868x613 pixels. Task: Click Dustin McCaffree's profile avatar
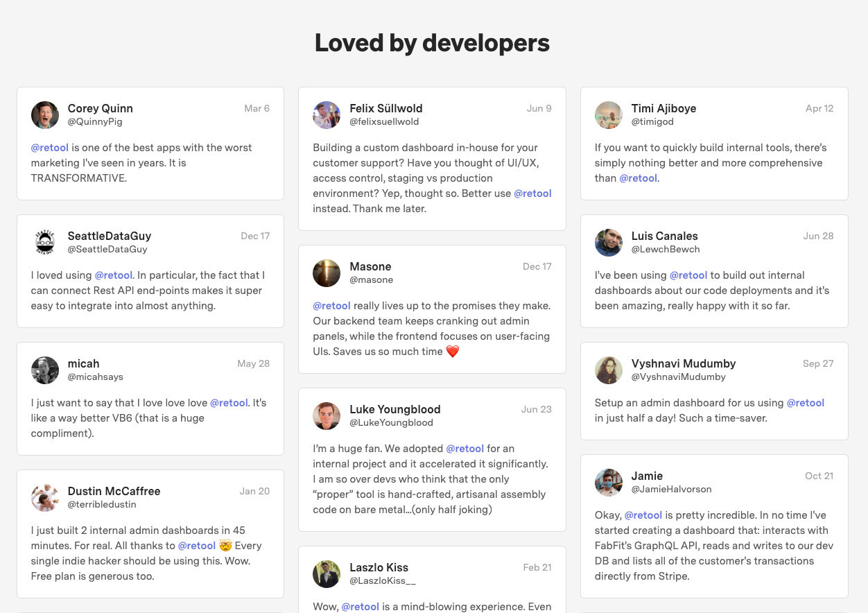[x=45, y=498]
